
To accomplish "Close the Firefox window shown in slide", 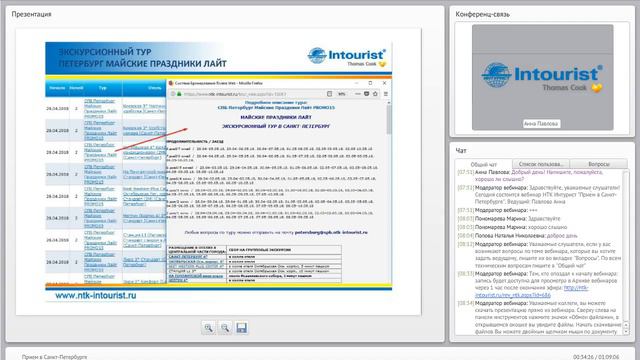I will point(384,83).
